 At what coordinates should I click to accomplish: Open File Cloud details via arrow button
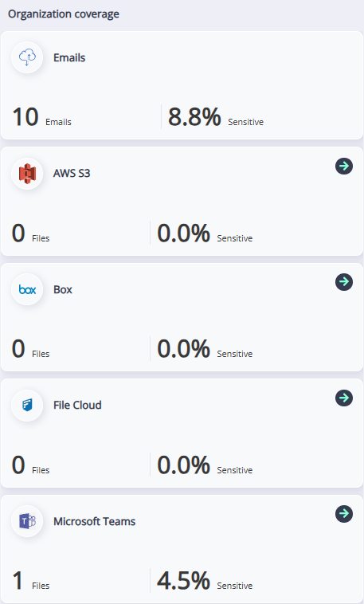point(344,398)
